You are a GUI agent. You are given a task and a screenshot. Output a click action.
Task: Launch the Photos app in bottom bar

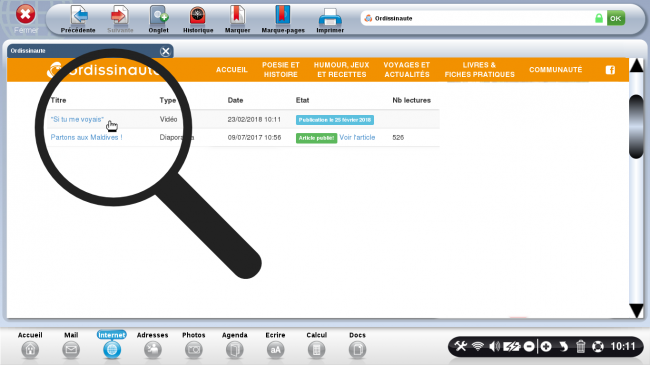pos(194,350)
